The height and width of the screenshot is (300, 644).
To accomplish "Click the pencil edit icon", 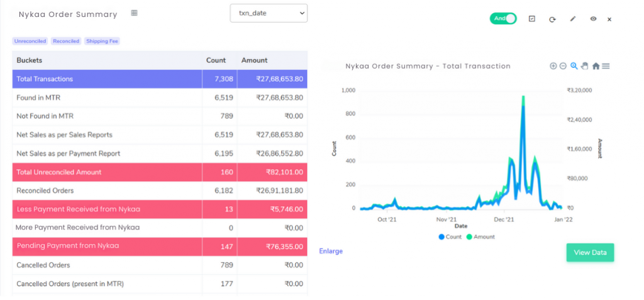I will tap(573, 19).
